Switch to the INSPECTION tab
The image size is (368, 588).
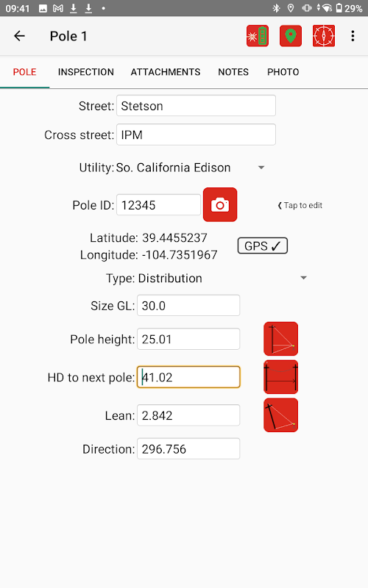click(x=86, y=72)
